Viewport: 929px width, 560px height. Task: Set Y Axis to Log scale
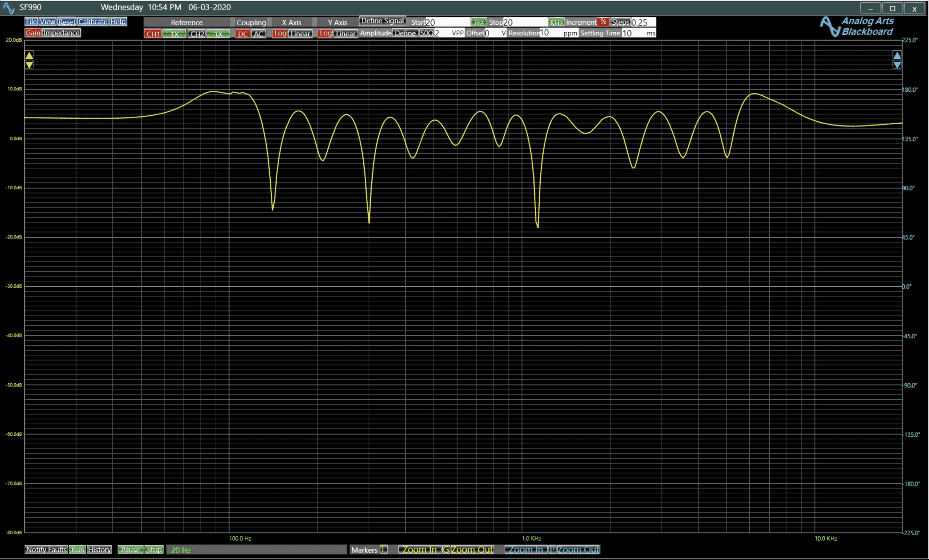coord(325,33)
